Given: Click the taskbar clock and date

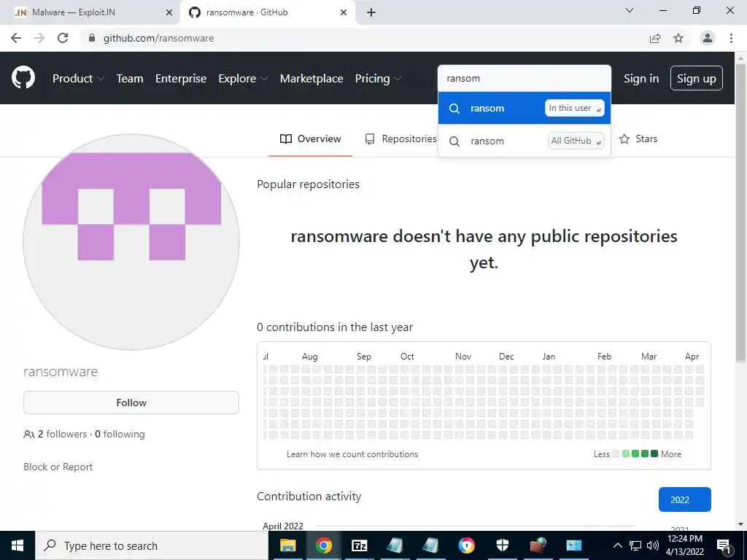Looking at the screenshot, I should [x=685, y=545].
